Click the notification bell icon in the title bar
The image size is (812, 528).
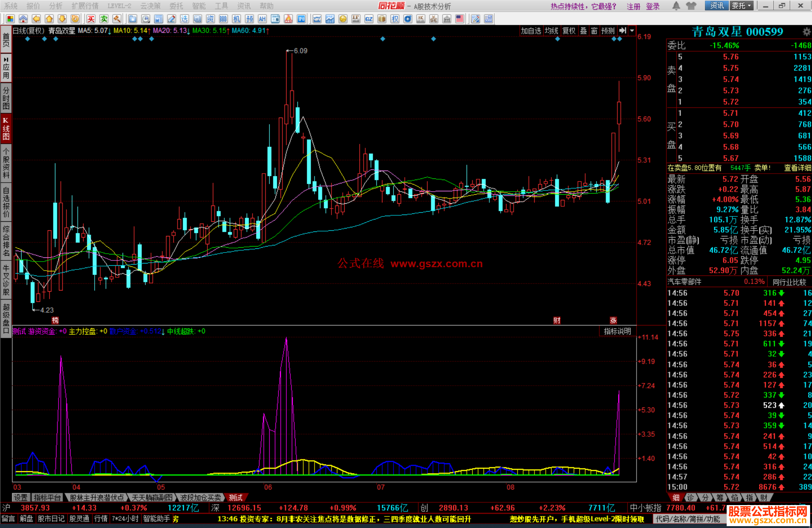(x=676, y=6)
